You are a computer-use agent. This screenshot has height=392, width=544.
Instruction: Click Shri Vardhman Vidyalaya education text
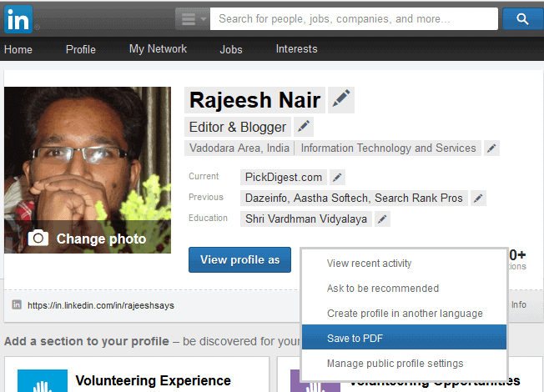pyautogui.click(x=306, y=219)
